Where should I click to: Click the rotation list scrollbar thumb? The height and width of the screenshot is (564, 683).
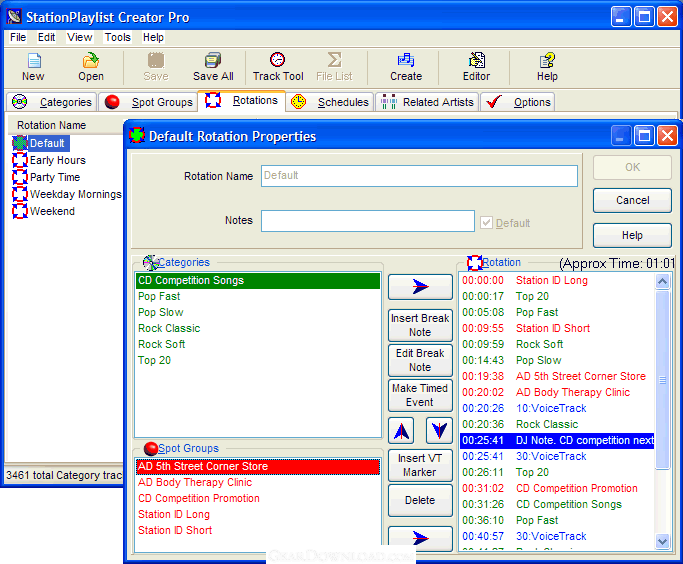coord(662,380)
